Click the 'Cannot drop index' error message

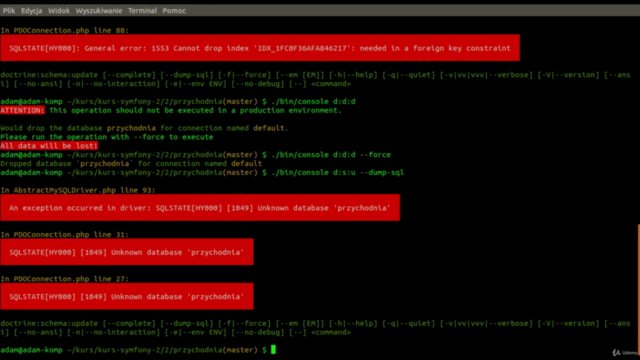click(260, 48)
